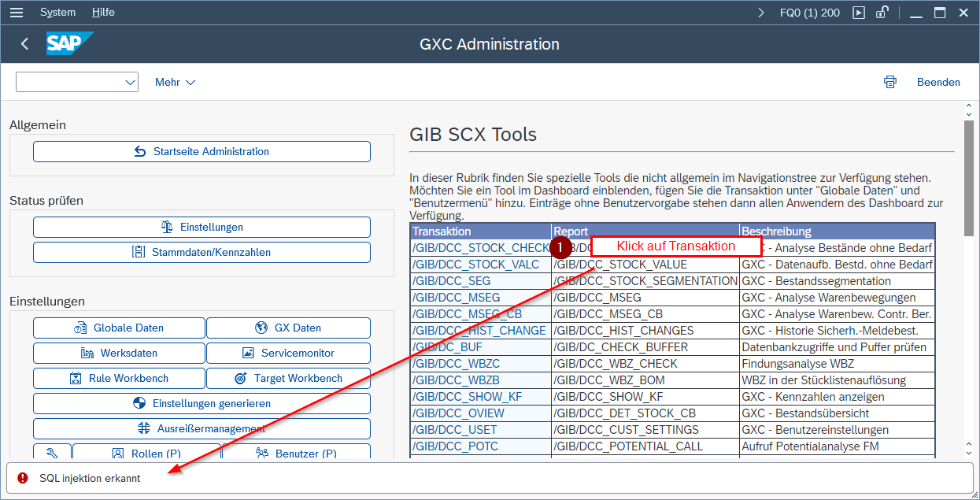The width and height of the screenshot is (980, 500).
Task: Open transaction /GIB/DCC_SEG link
Action: coord(451,281)
